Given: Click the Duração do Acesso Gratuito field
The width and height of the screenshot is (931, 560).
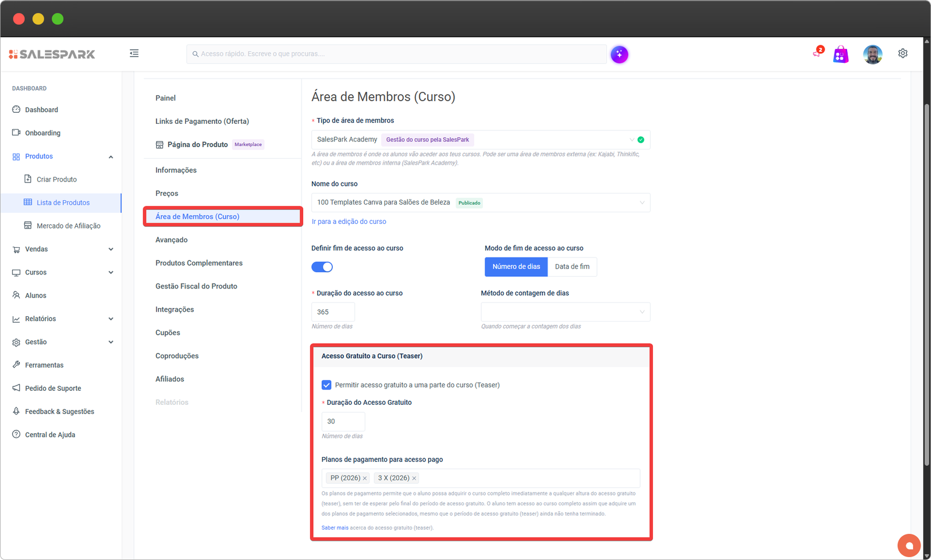Looking at the screenshot, I should point(343,422).
